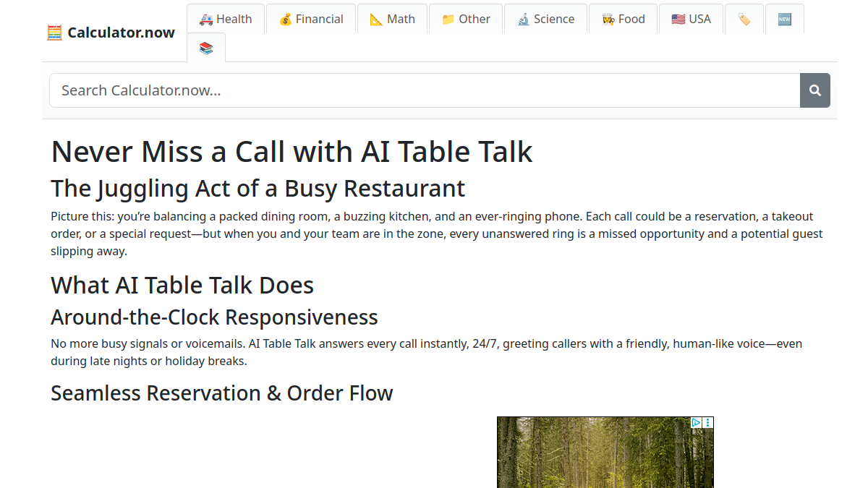Click the heading "The Juggling Act of a Busy Restaurant"
The image size is (868, 488).
pos(258,188)
